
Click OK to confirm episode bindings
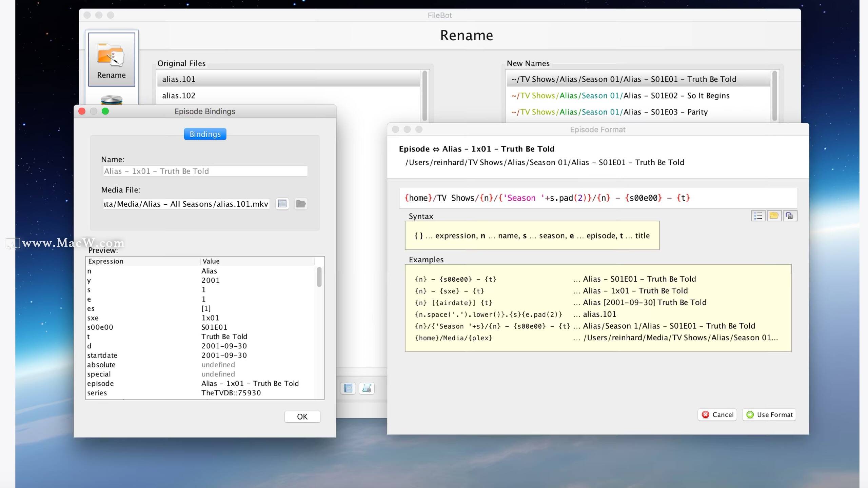(302, 416)
